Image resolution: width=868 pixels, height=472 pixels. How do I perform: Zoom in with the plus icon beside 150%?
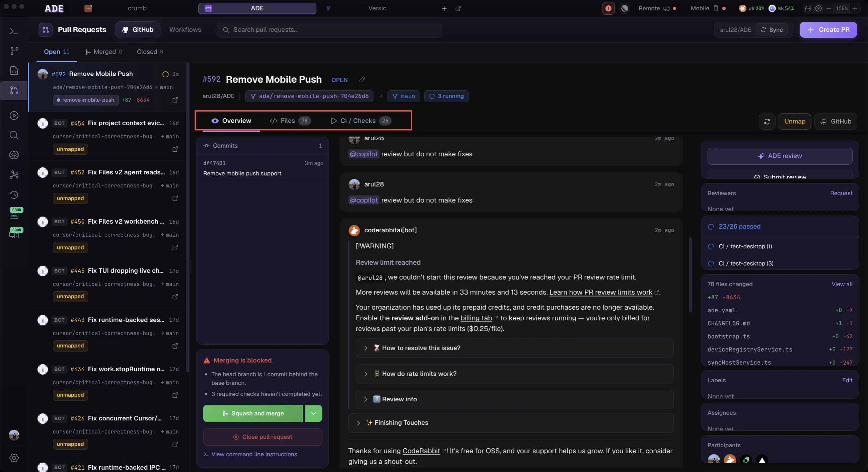855,8
